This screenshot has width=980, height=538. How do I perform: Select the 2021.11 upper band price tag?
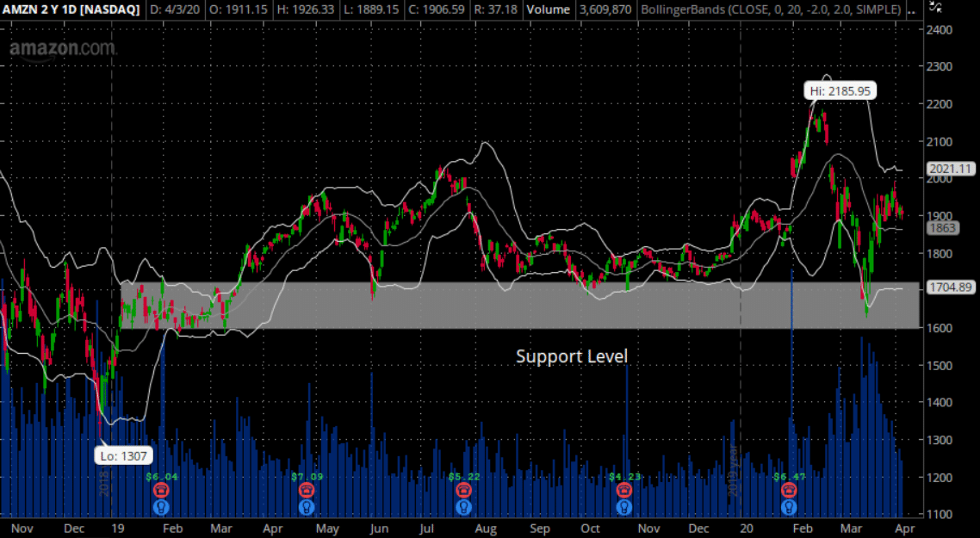click(x=950, y=169)
